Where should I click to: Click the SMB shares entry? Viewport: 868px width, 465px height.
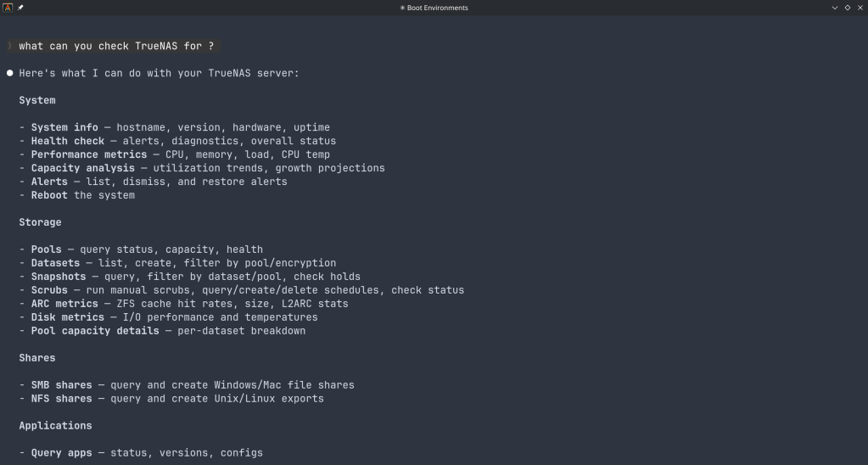[62, 385]
